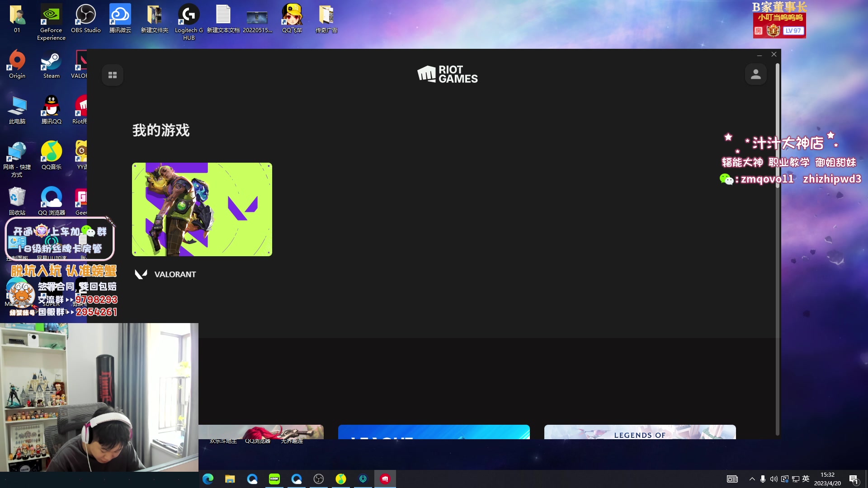Image resolution: width=868 pixels, height=488 pixels.
Task: Select the QQ 浏览器 desktop icon
Action: click(x=52, y=201)
